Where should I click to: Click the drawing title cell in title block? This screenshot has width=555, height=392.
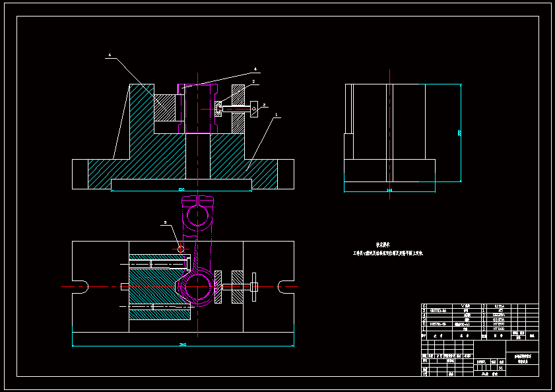[523, 359]
